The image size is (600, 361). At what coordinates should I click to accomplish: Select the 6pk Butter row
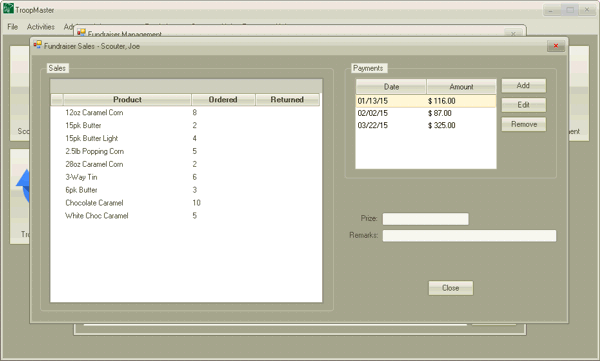point(186,190)
